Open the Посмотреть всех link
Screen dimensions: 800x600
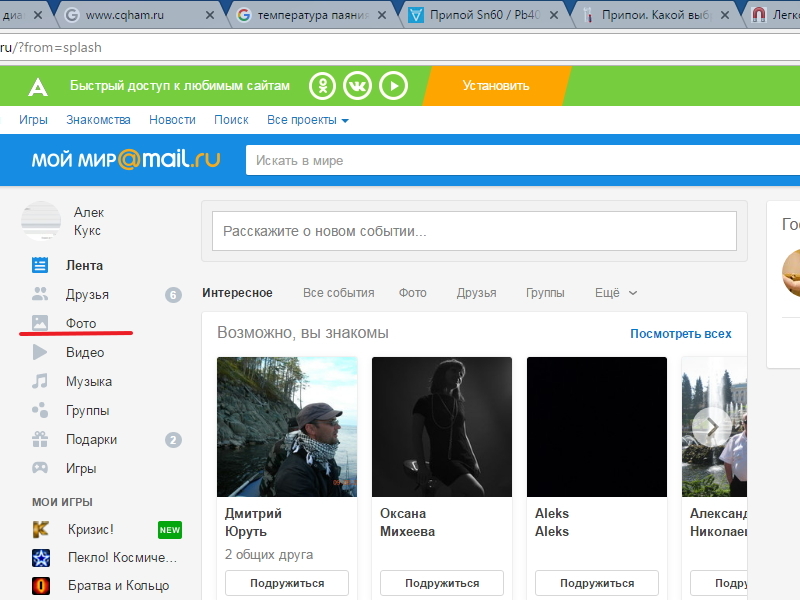pyautogui.click(x=681, y=334)
